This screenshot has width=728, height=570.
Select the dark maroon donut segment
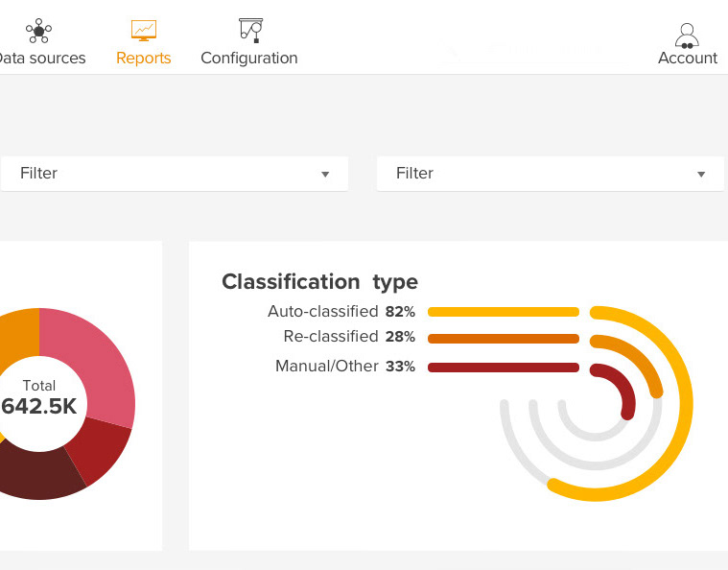[37, 475]
